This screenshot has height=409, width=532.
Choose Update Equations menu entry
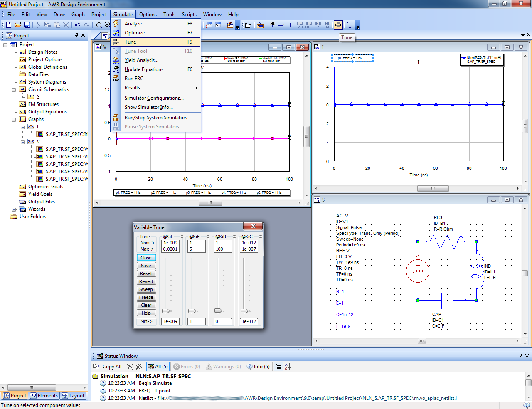[156, 69]
